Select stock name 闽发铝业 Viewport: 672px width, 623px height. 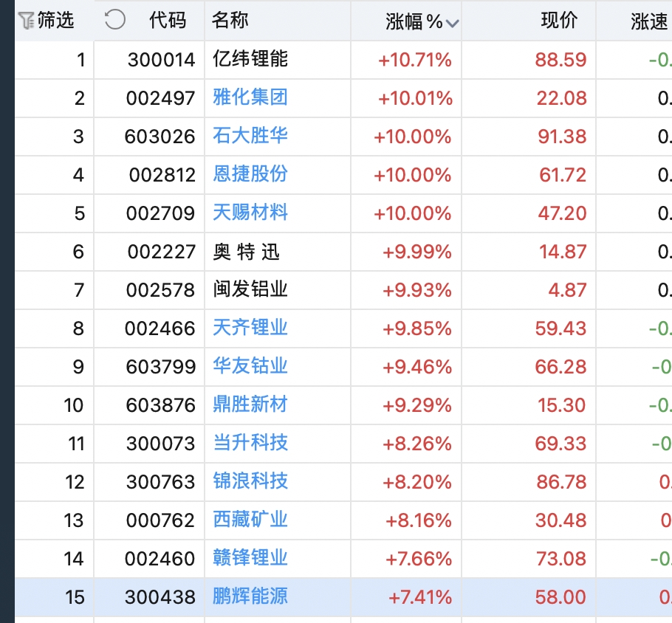tap(250, 289)
